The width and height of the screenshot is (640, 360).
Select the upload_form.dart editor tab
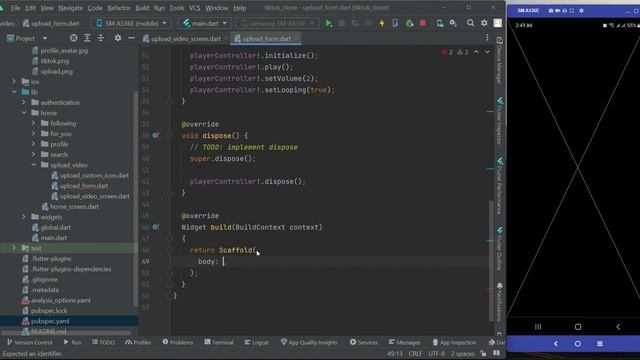click(266, 38)
